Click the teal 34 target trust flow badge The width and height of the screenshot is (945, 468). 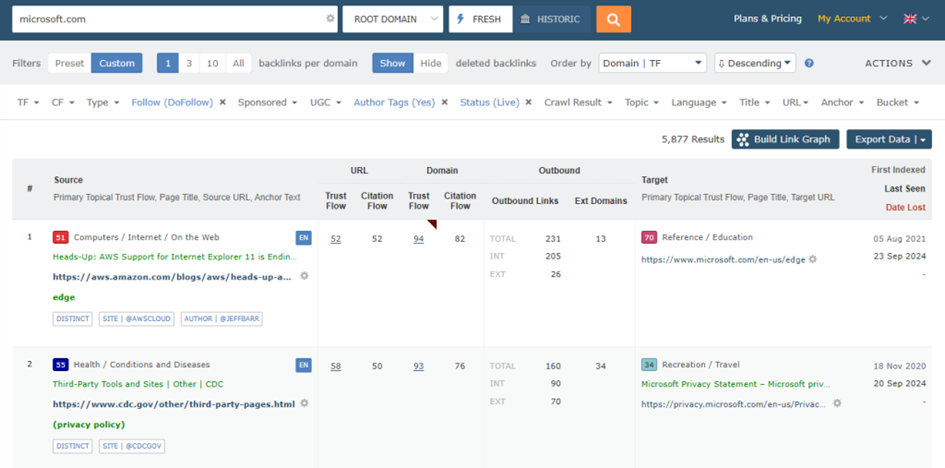(649, 365)
